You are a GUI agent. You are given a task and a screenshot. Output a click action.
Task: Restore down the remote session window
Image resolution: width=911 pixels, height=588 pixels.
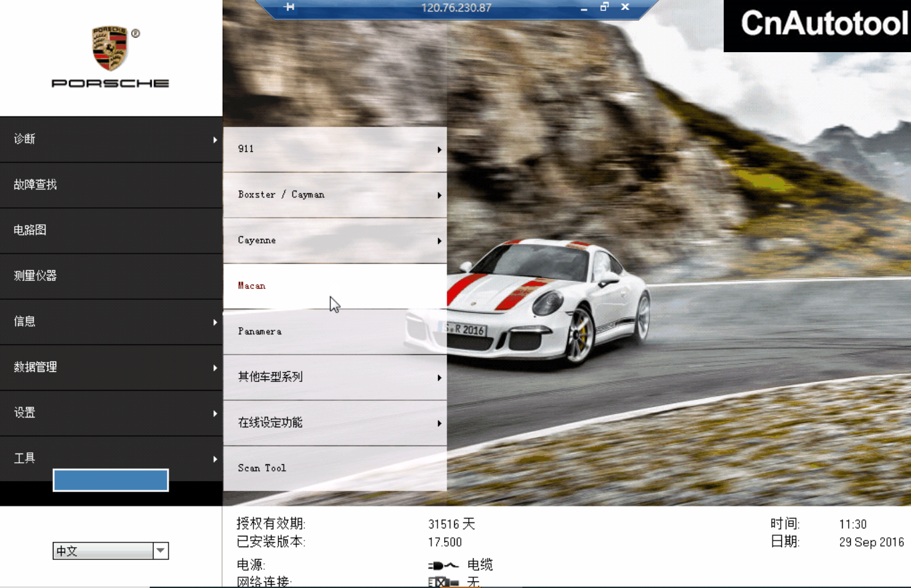tap(605, 7)
